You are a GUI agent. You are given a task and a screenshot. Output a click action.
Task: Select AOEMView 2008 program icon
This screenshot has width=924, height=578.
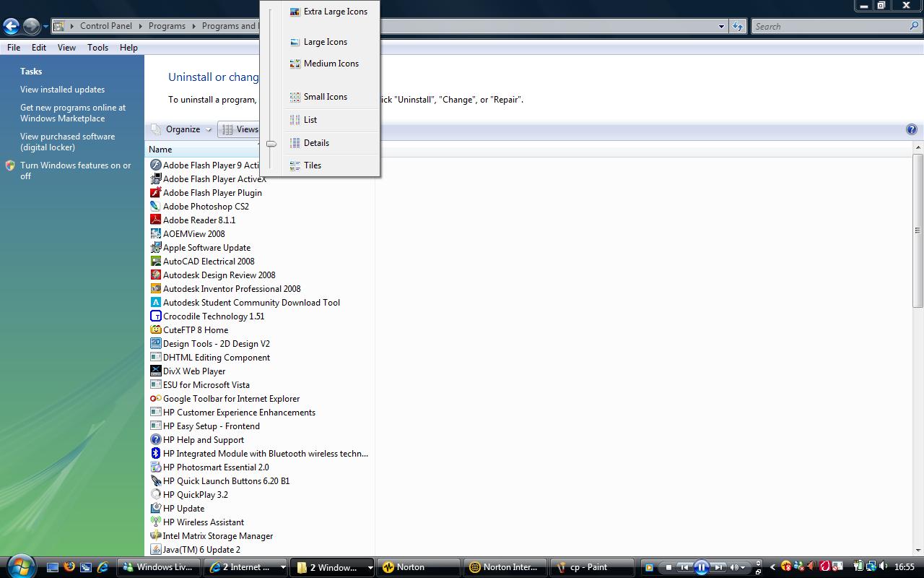(x=155, y=234)
